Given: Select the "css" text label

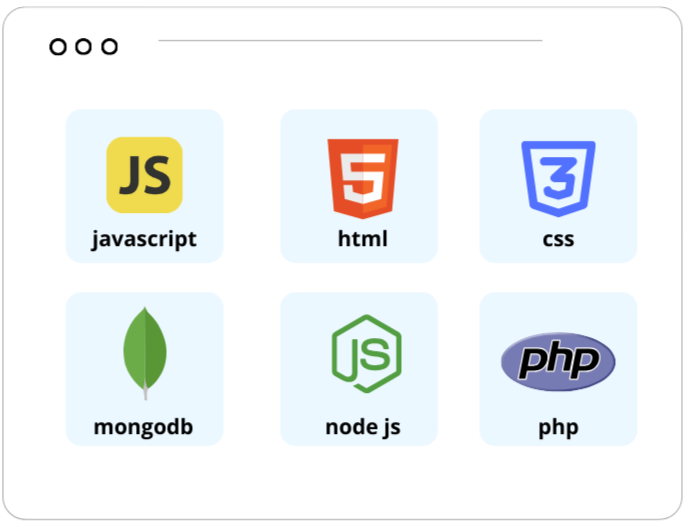Looking at the screenshot, I should [558, 240].
